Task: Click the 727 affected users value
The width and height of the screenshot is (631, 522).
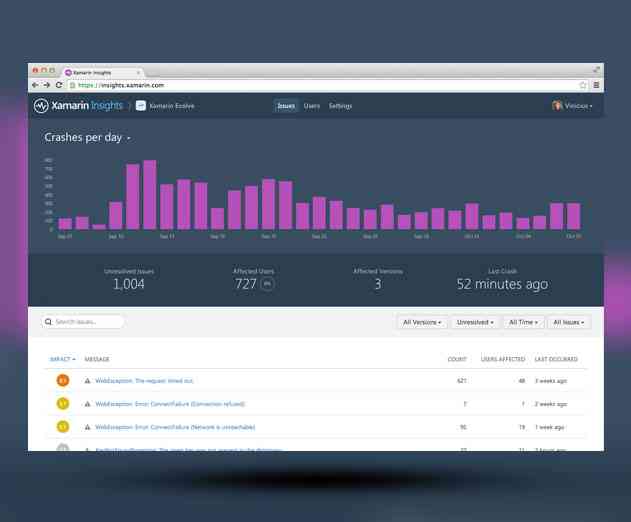Action: pos(245,284)
